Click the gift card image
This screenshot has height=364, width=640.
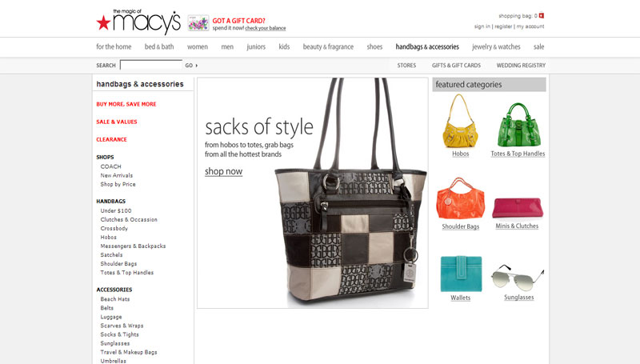[x=198, y=23]
